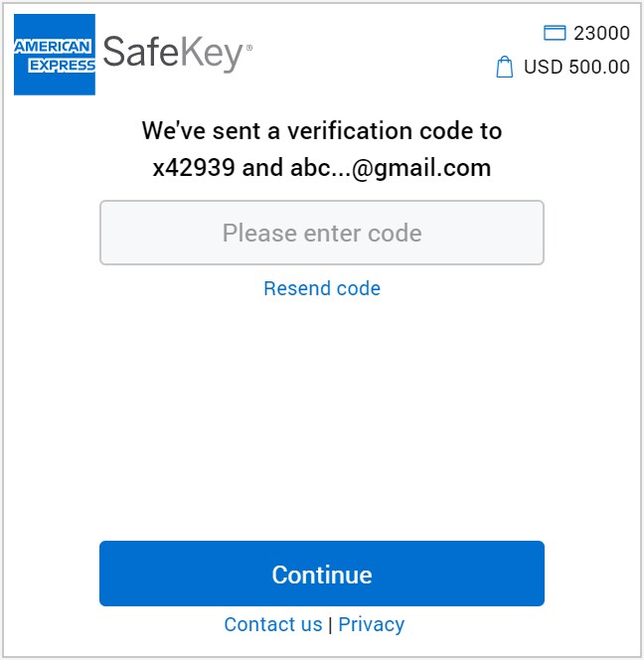Select the USD 500.00 purchase amount

576,68
